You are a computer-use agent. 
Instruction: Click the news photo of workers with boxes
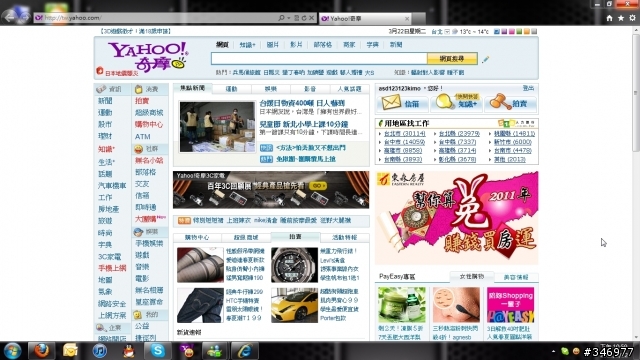[x=217, y=127]
